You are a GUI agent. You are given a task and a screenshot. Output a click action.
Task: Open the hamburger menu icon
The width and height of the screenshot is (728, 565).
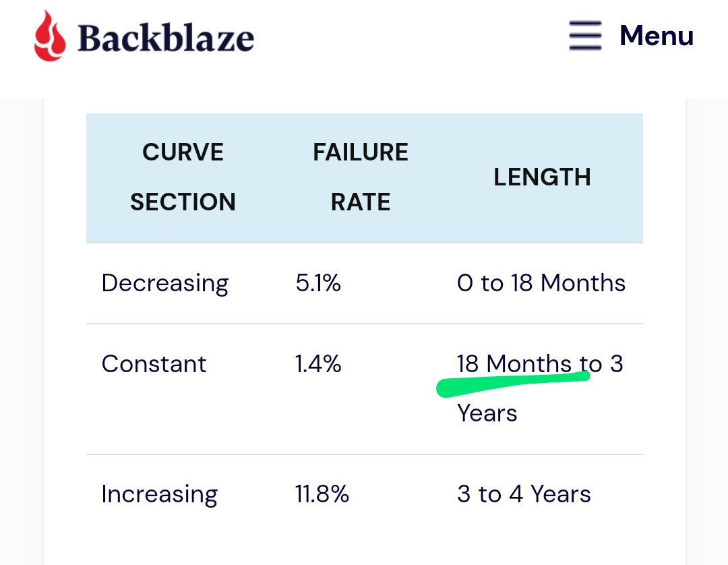(585, 35)
